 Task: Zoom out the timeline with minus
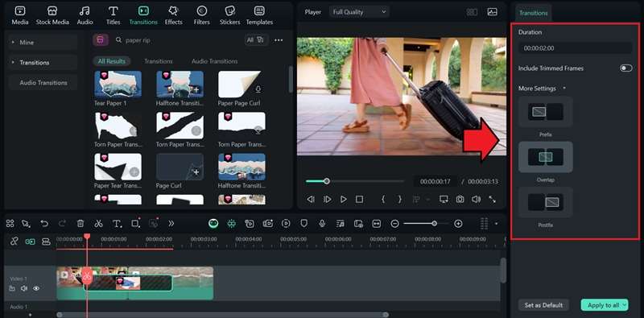[x=394, y=224]
